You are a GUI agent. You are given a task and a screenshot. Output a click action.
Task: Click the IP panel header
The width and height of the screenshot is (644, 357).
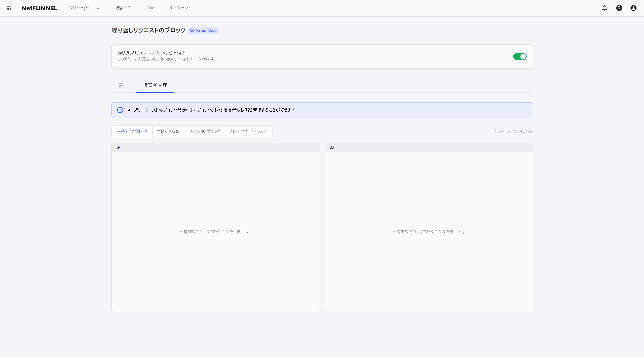(215, 147)
